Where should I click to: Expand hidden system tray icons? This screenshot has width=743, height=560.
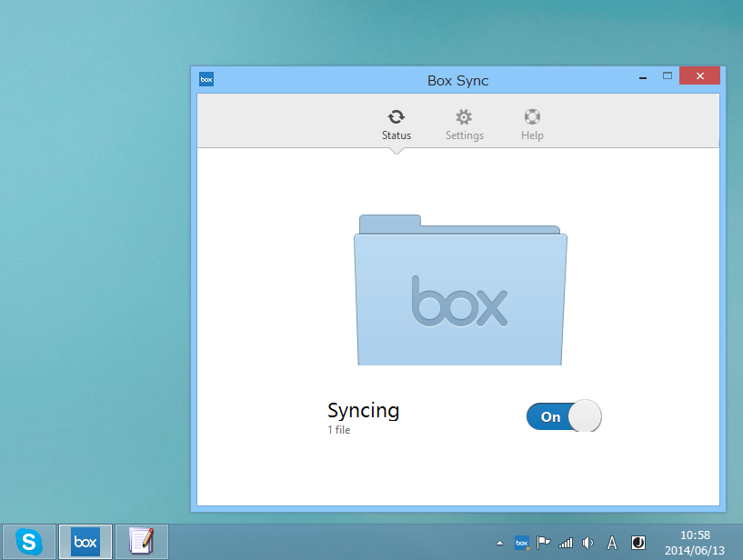click(x=499, y=543)
